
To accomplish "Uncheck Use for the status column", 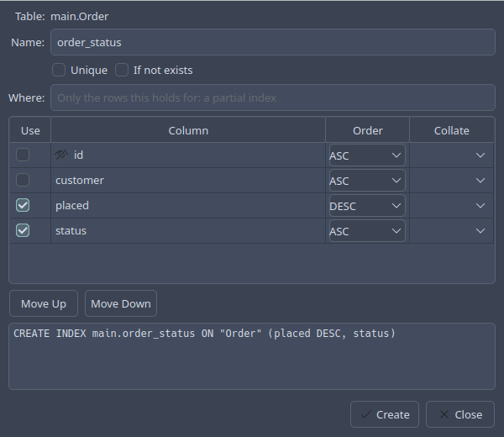I will 23,230.
